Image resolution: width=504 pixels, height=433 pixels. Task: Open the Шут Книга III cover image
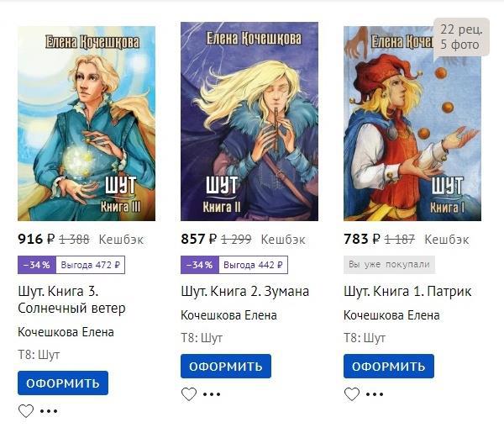[87, 124]
